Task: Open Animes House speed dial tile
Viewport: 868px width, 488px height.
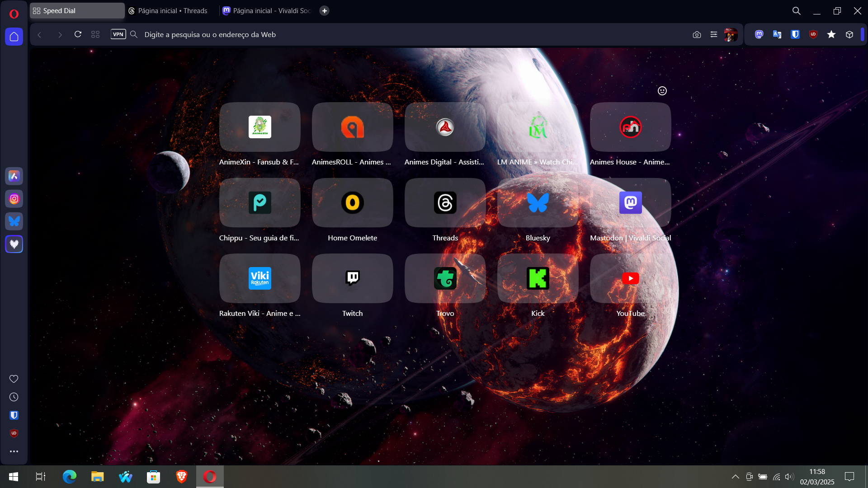Action: 631,127
